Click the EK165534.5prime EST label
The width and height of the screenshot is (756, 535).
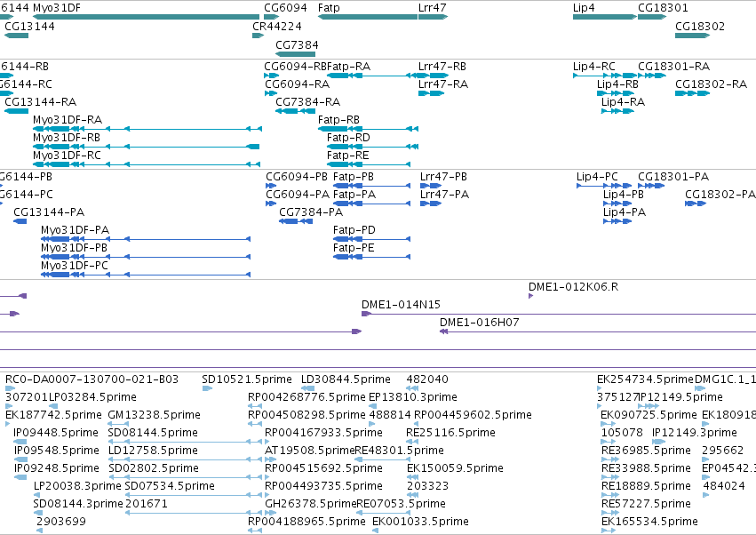[649, 522]
